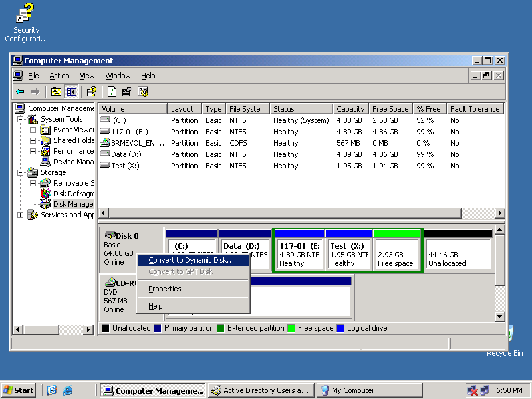Viewport: 532px width, 399px height.
Task: Choose Properties in the context menu
Action: (193, 289)
